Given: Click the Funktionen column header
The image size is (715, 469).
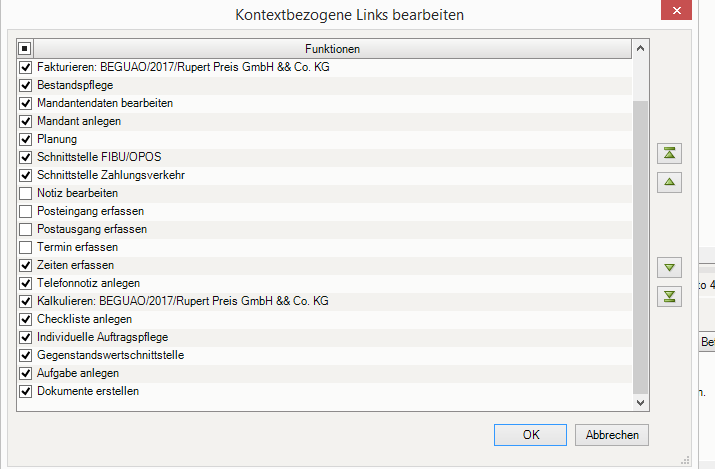Looking at the screenshot, I should [332, 48].
